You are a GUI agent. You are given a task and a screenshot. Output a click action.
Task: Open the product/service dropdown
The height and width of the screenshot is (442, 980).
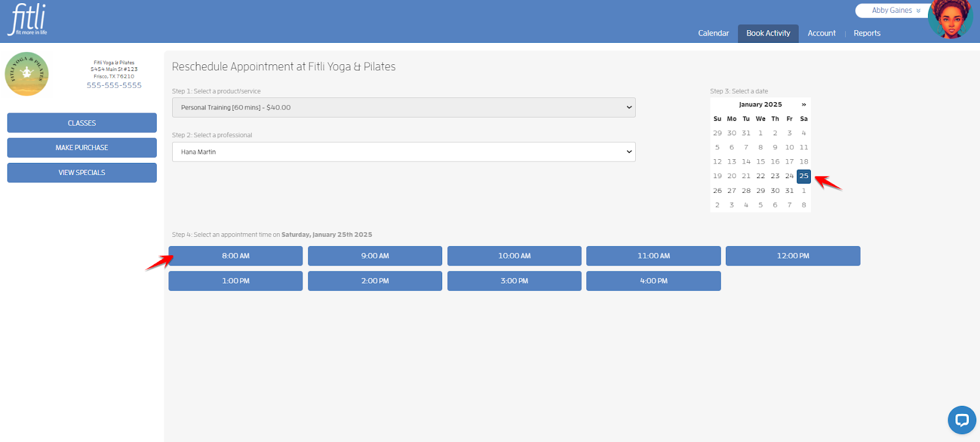tap(404, 107)
